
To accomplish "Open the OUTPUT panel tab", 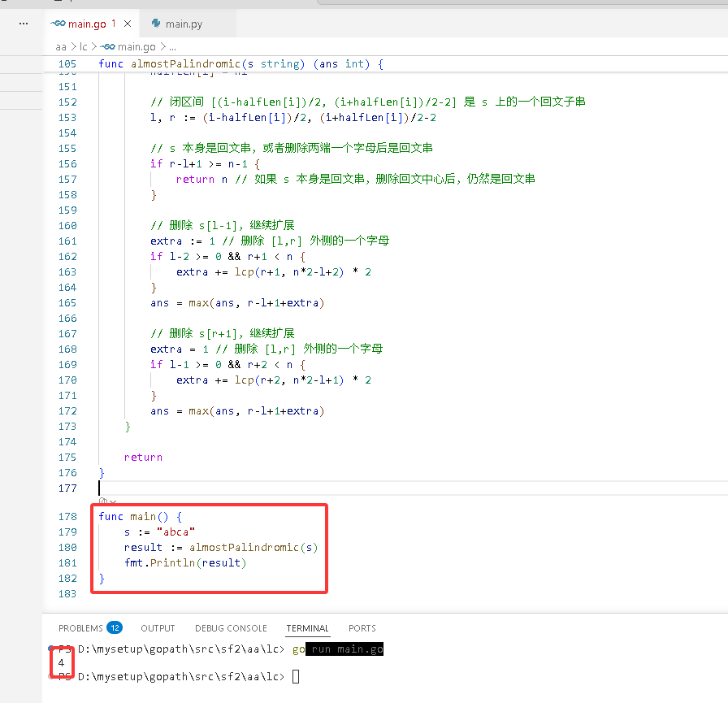I will click(x=158, y=628).
